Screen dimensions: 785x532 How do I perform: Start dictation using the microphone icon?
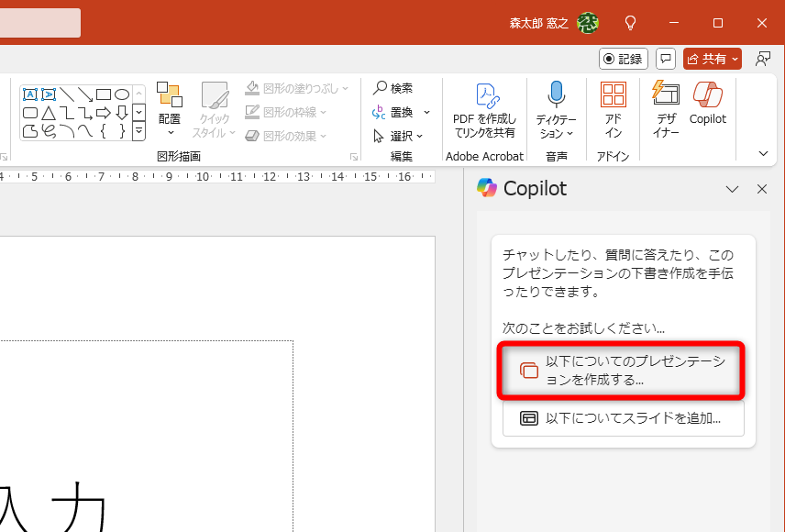tap(556, 94)
